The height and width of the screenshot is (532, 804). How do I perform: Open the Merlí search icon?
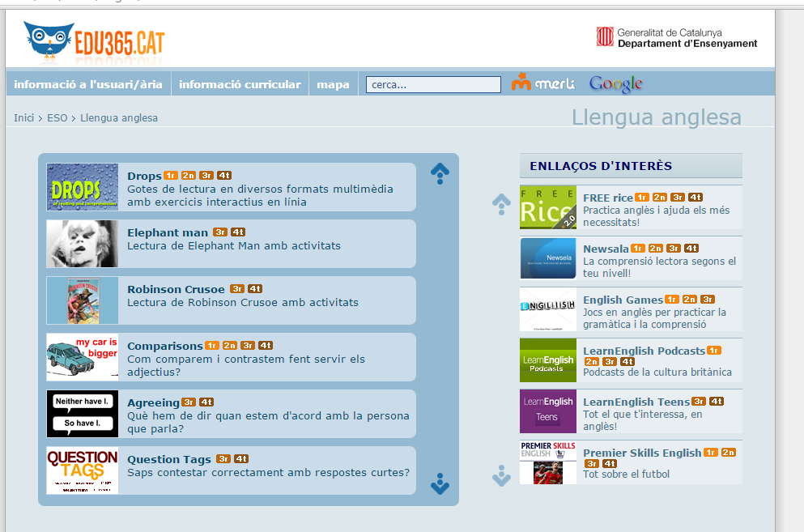click(542, 83)
